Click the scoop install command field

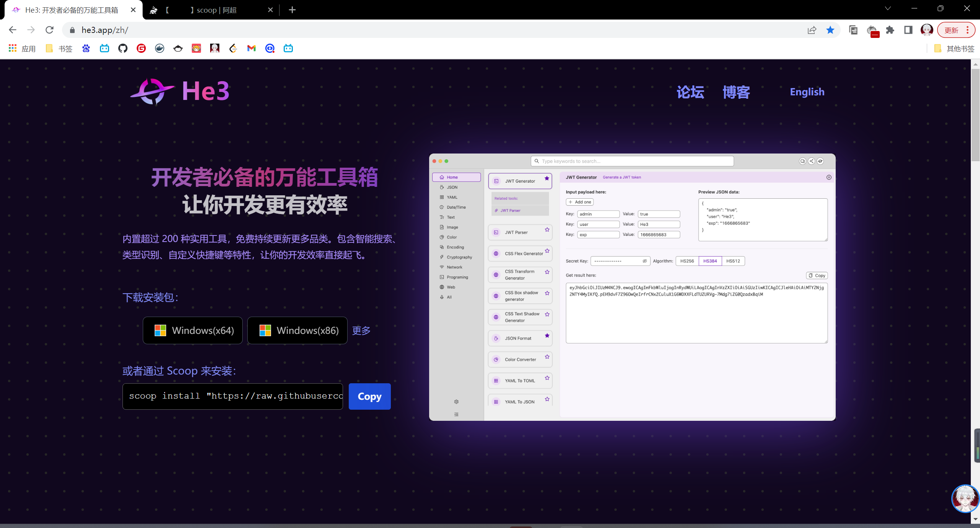click(x=232, y=396)
